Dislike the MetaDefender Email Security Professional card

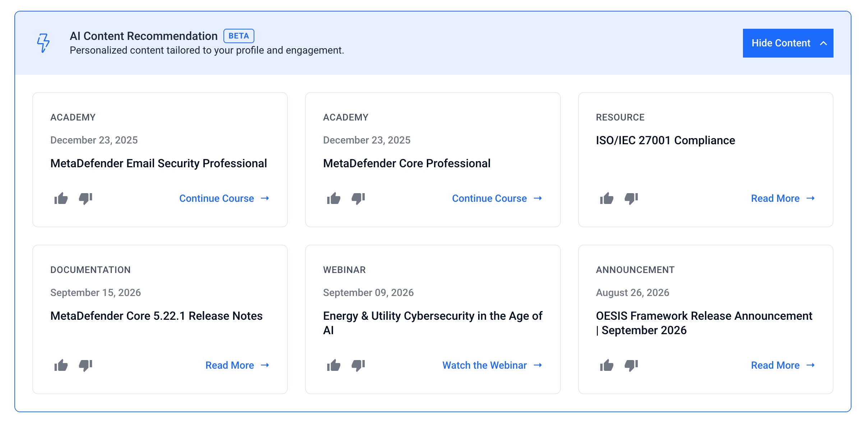[x=86, y=199]
